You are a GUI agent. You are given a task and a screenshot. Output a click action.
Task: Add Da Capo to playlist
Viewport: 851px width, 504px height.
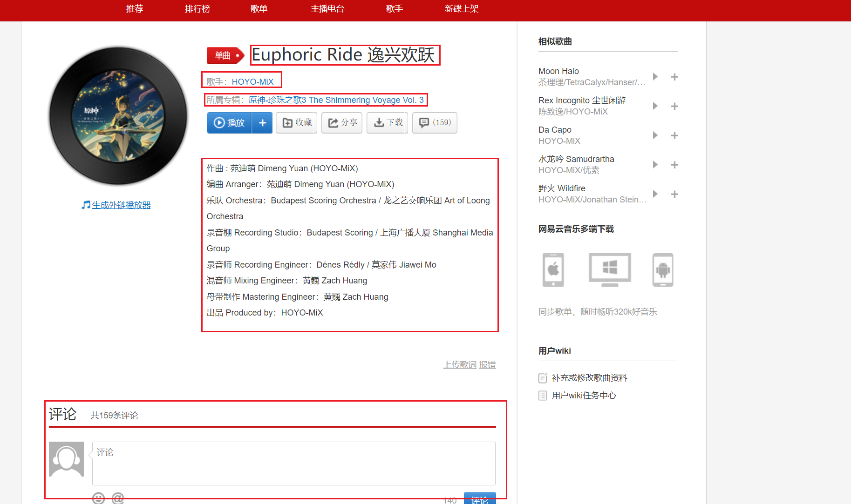[674, 135]
